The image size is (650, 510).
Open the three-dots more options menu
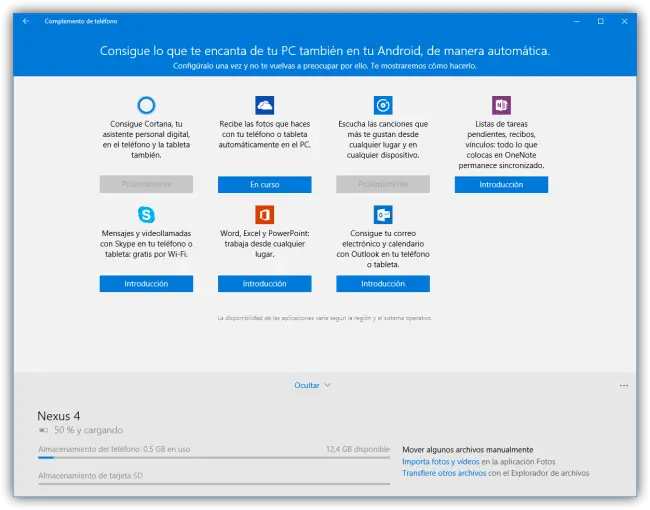click(624, 385)
